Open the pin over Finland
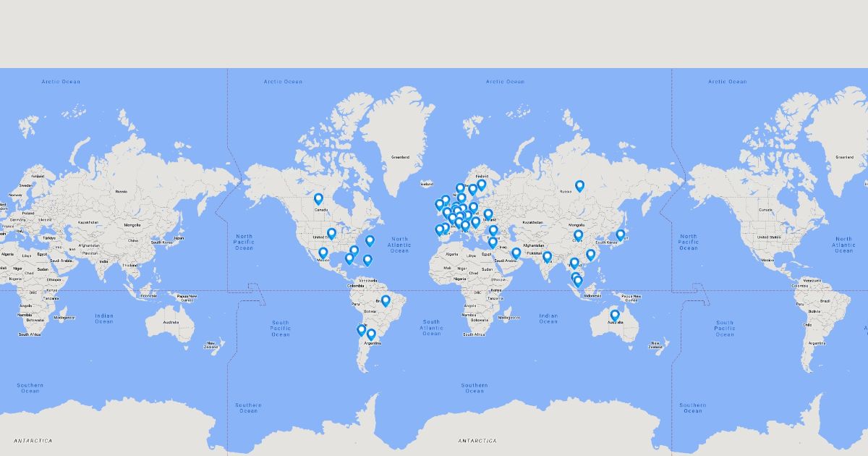 [x=482, y=185]
